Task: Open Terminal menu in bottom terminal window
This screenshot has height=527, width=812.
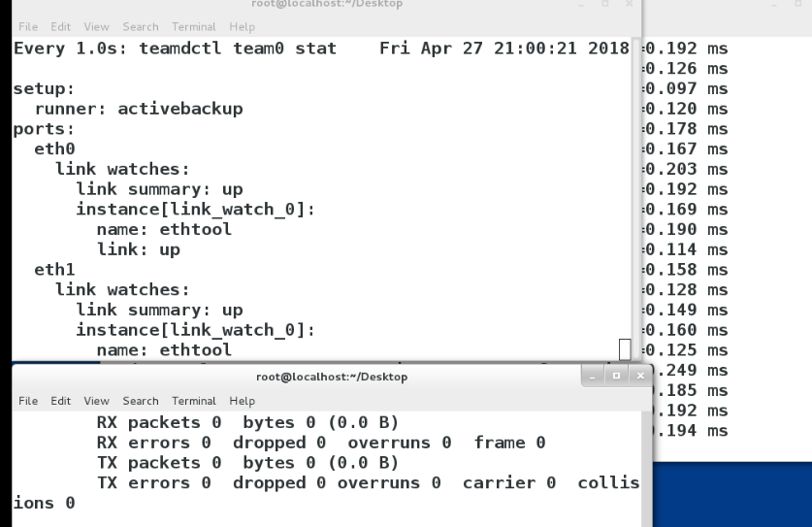Action: click(194, 401)
